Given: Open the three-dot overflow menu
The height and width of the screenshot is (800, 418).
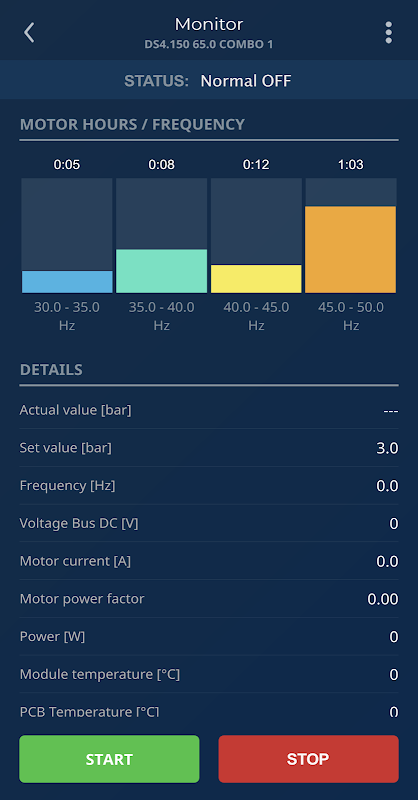Looking at the screenshot, I should [x=388, y=33].
